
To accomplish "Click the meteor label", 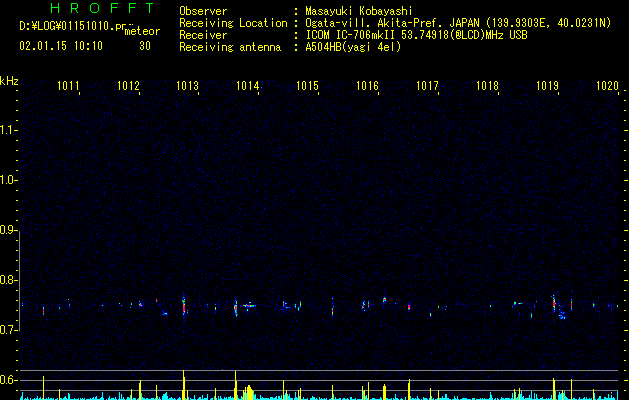I will click(142, 31).
